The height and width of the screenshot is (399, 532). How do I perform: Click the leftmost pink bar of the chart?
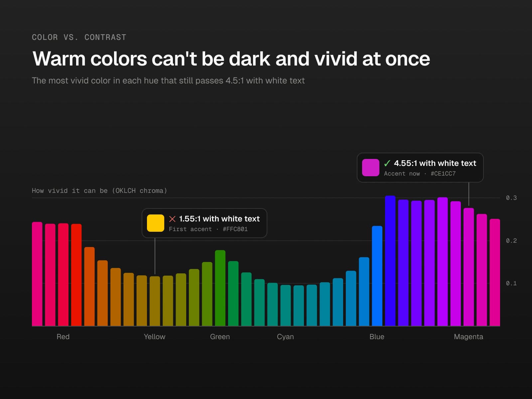click(x=37, y=274)
